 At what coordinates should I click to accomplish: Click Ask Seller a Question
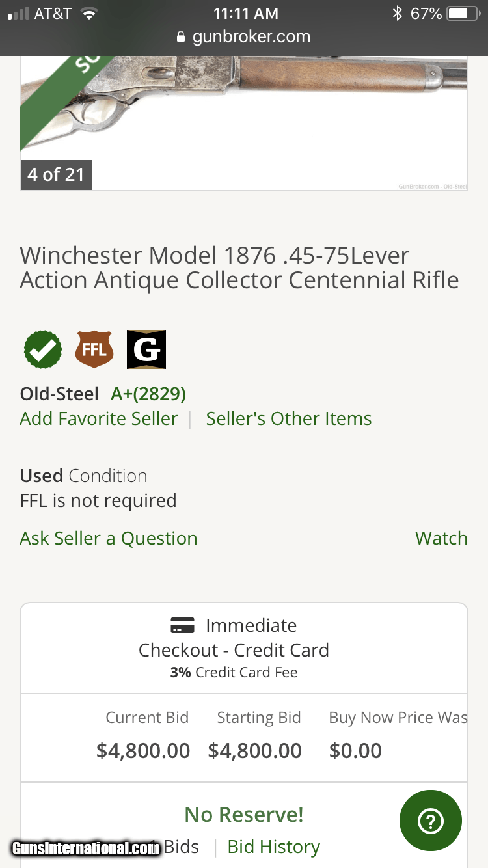(109, 538)
